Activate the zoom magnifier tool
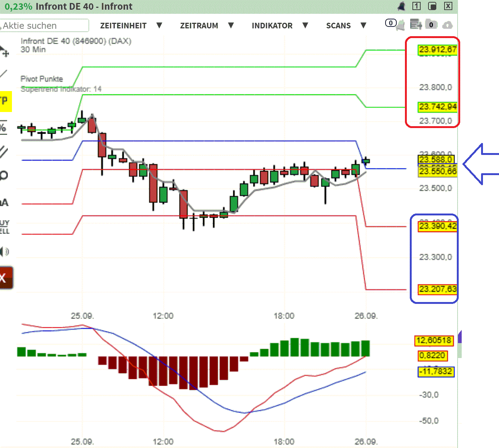The image size is (499, 448). click(x=4, y=175)
